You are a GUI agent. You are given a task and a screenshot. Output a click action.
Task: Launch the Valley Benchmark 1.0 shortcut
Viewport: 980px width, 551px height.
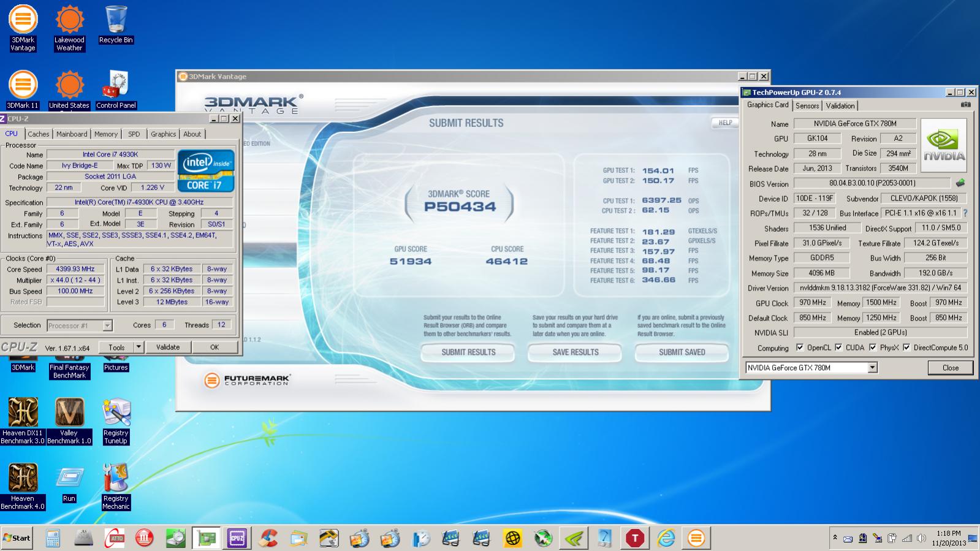pyautogui.click(x=69, y=420)
